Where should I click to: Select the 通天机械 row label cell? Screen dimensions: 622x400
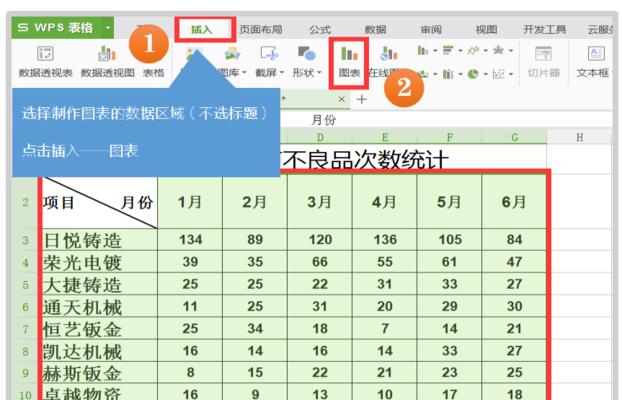(99, 306)
